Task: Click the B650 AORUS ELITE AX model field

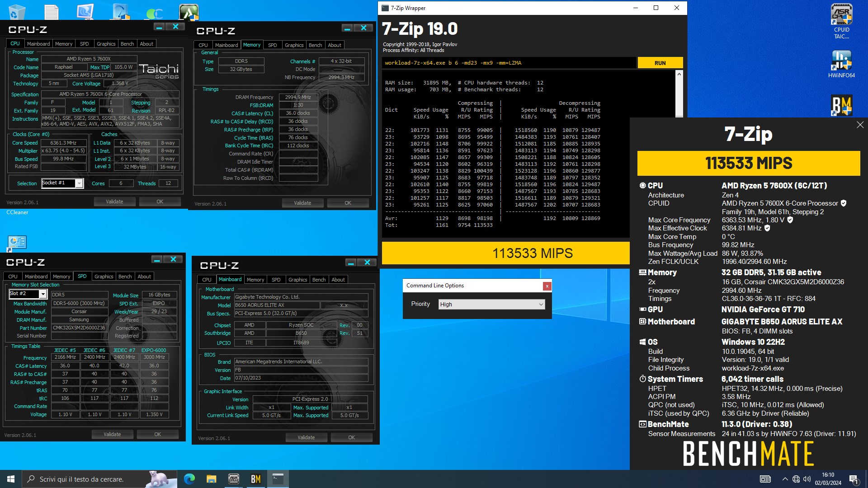Action: pyautogui.click(x=277, y=305)
